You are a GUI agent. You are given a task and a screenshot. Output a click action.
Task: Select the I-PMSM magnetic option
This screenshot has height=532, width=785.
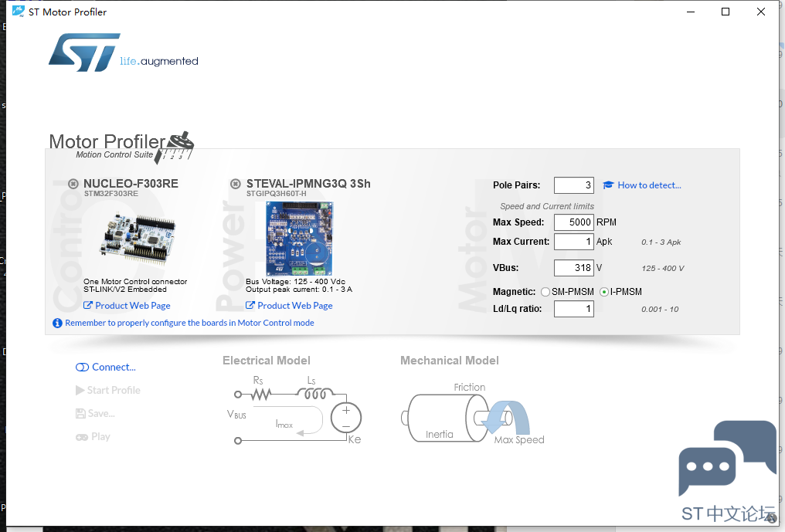click(604, 292)
